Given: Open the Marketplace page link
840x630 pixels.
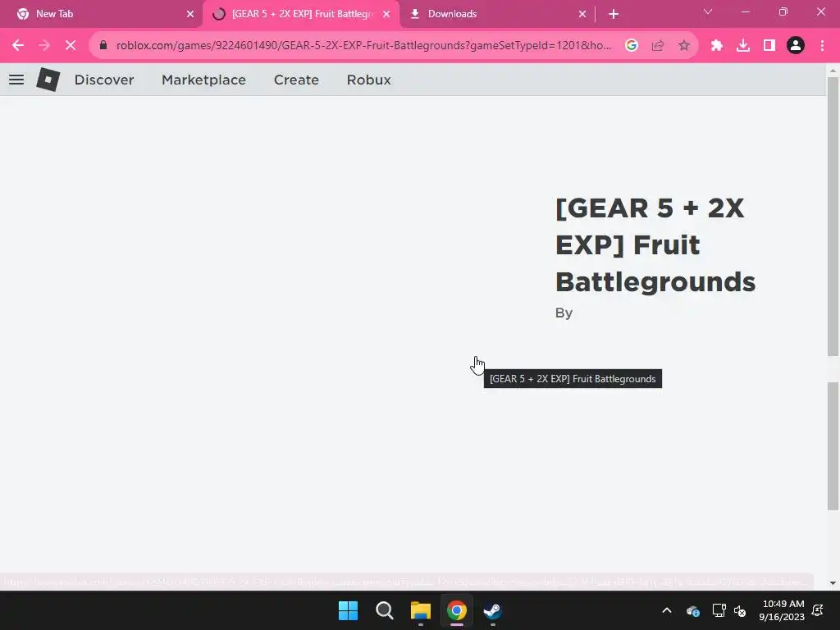Looking at the screenshot, I should point(203,80).
